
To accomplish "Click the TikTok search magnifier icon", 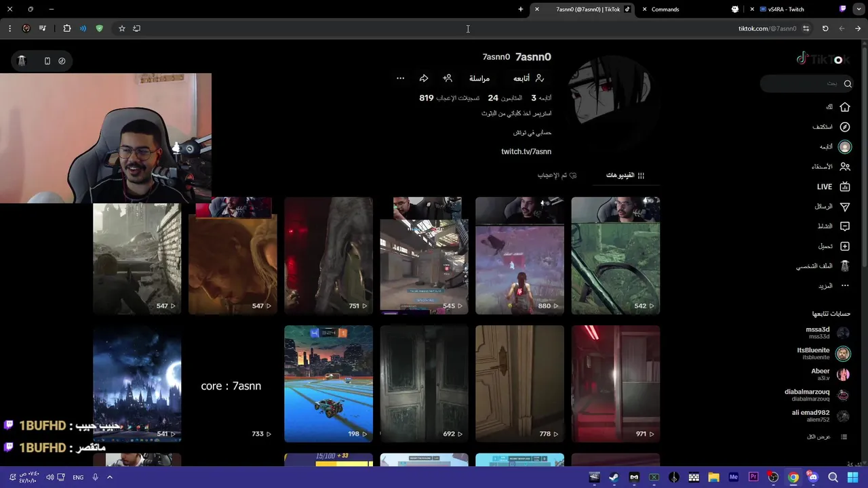I will point(848,84).
